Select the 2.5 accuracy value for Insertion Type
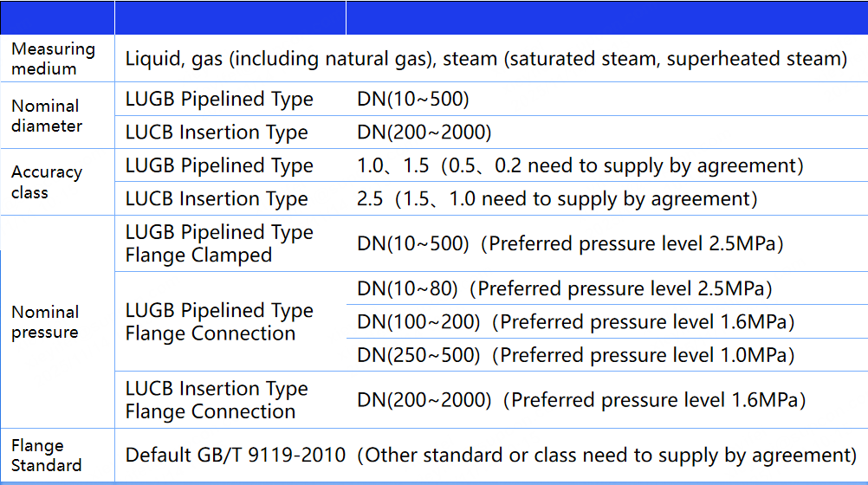The width and height of the screenshot is (868, 485). [557, 199]
